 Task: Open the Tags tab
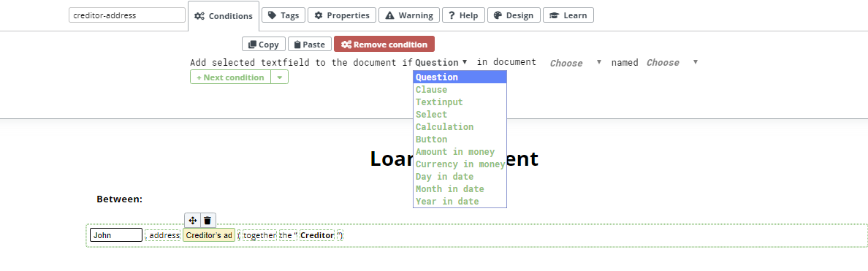(283, 15)
